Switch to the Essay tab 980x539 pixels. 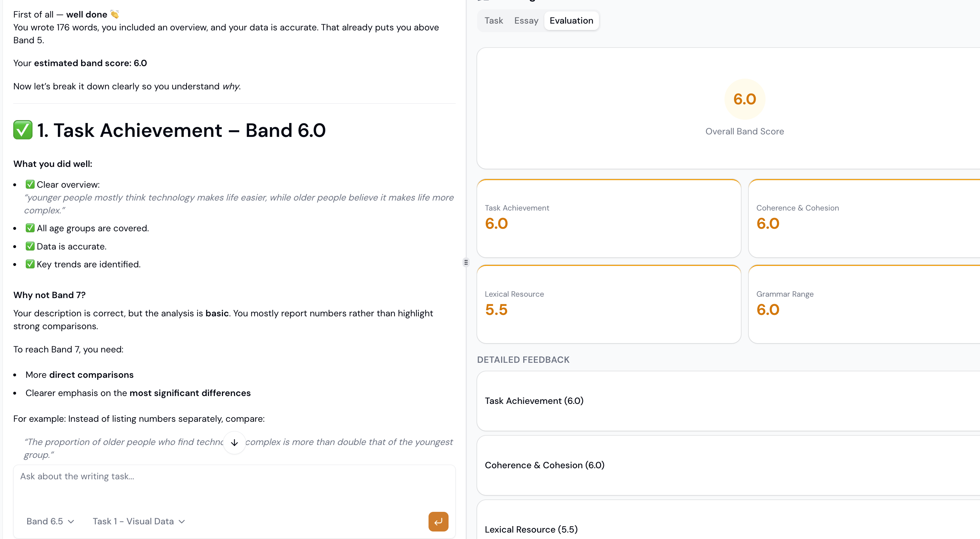[526, 20]
